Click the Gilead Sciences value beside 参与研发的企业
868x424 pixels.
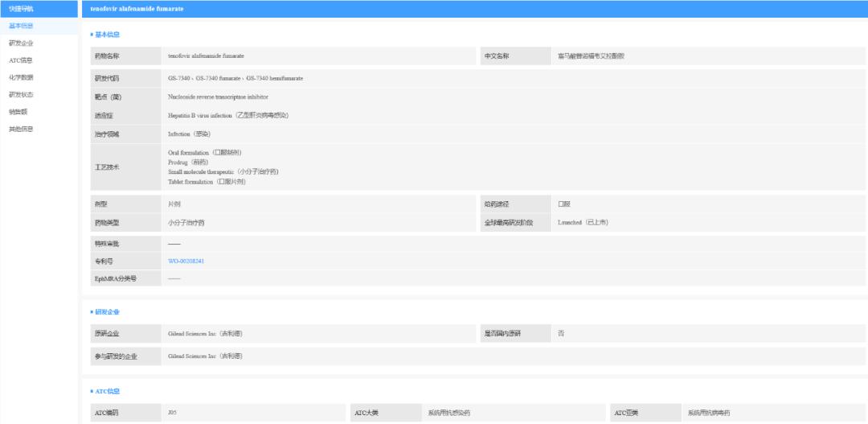click(x=205, y=356)
